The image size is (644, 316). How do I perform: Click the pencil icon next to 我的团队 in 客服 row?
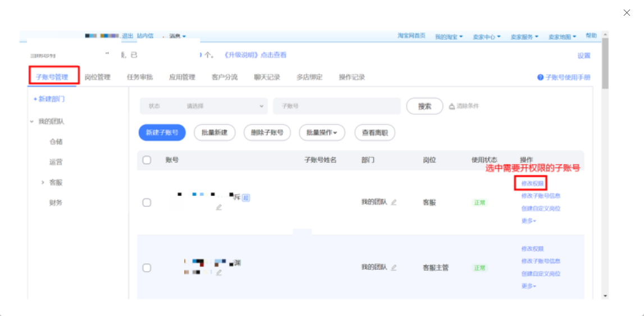pyautogui.click(x=394, y=202)
